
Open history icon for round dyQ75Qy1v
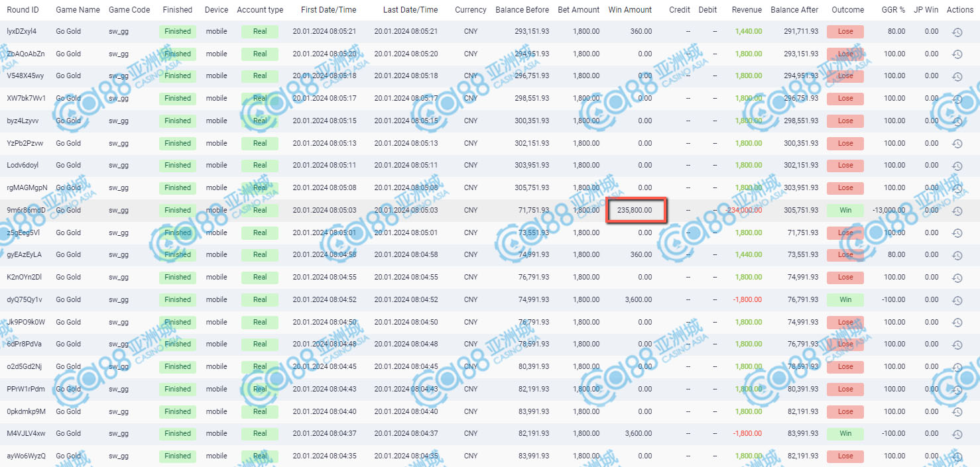click(957, 300)
